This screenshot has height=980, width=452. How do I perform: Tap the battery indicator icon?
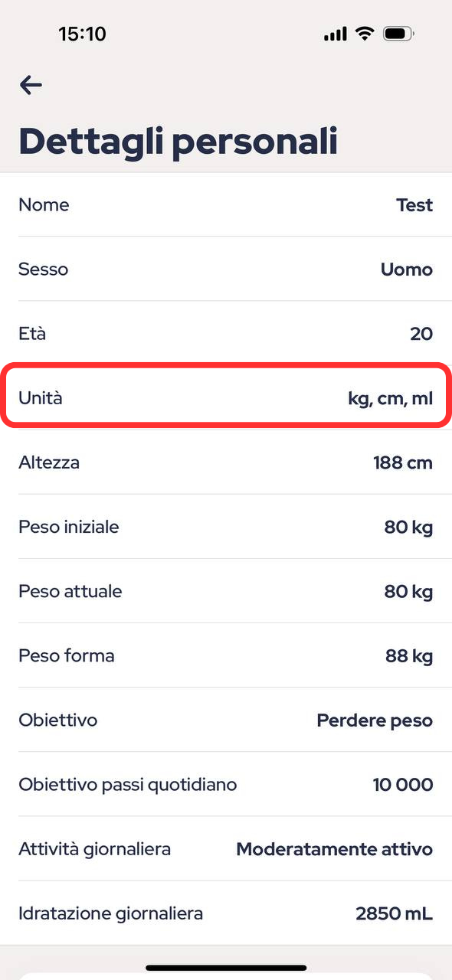(x=398, y=34)
